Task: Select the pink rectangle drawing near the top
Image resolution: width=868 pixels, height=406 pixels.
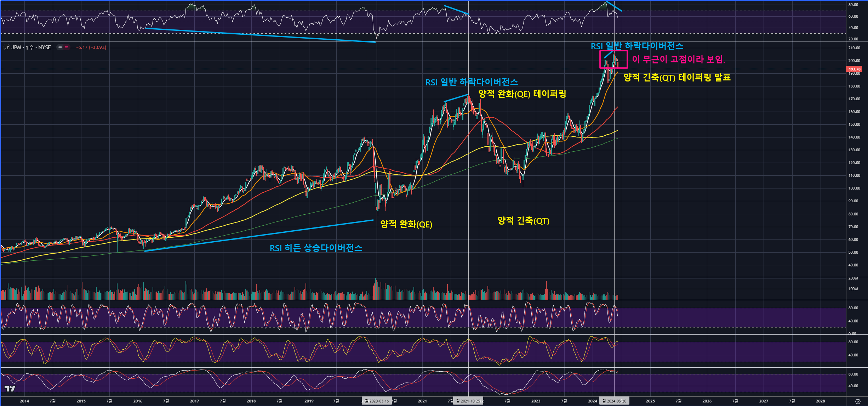Action: [627, 59]
